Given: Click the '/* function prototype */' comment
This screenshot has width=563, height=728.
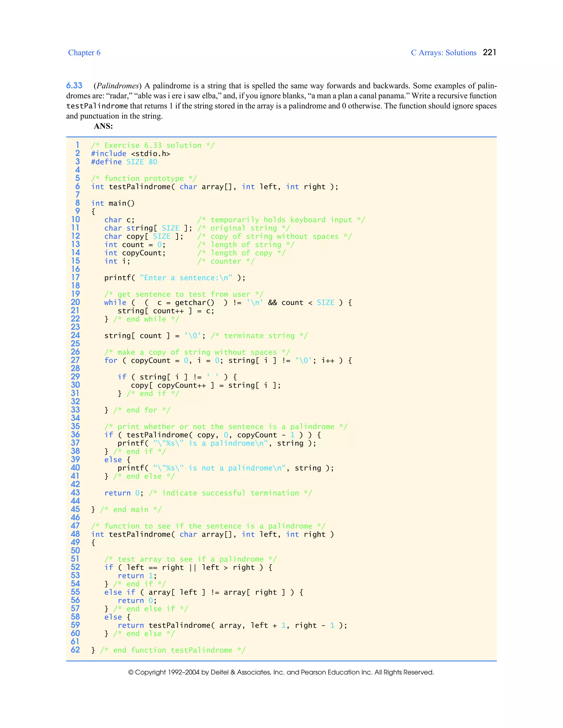Looking at the screenshot, I should (144, 179).
